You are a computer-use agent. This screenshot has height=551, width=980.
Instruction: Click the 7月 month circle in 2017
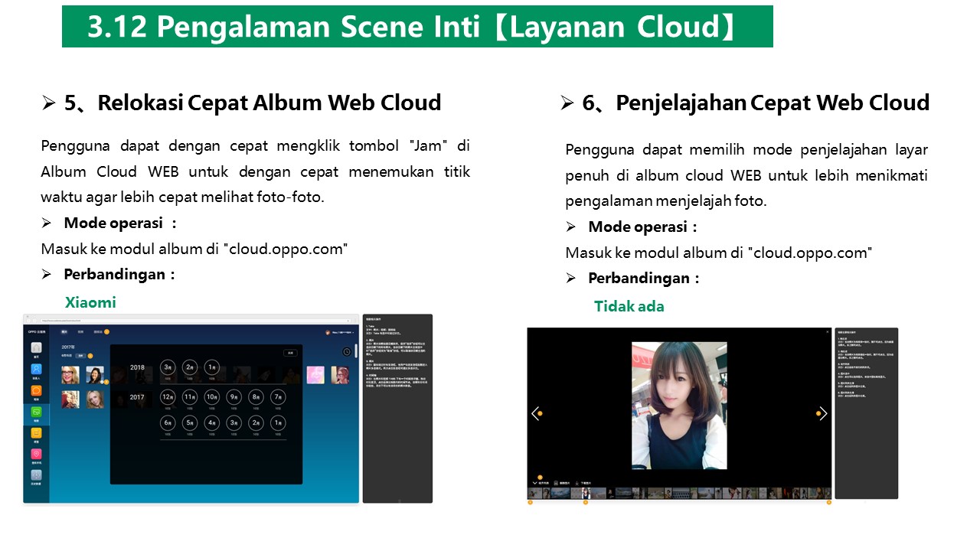[278, 397]
